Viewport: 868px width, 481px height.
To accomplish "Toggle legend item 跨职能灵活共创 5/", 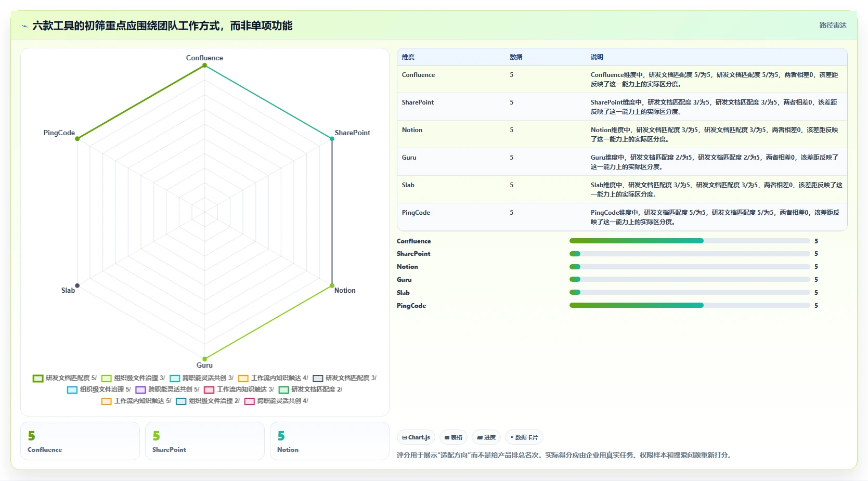I will 167,389.
